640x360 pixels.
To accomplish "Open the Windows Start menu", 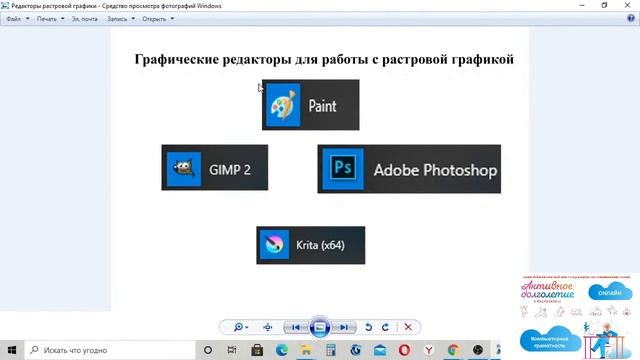I will [12, 350].
